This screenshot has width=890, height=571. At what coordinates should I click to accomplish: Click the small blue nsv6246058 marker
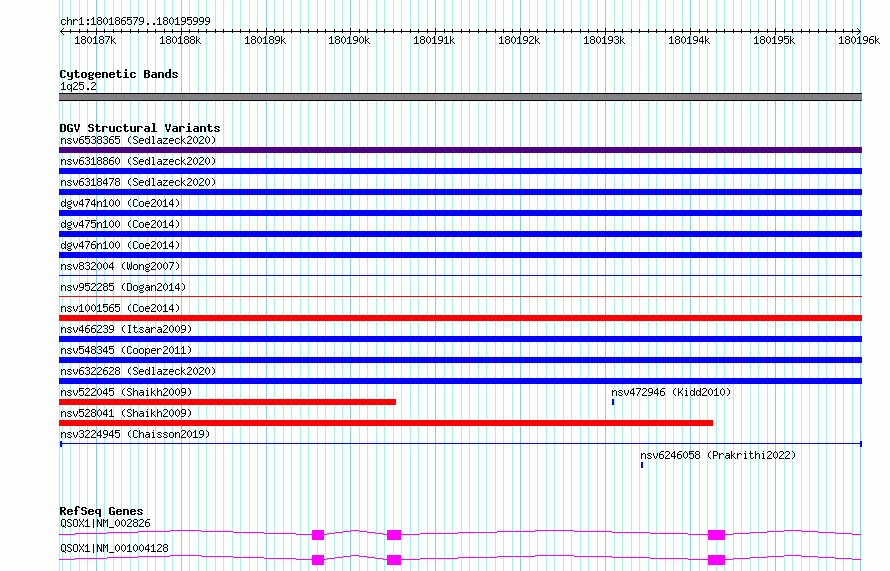click(642, 465)
